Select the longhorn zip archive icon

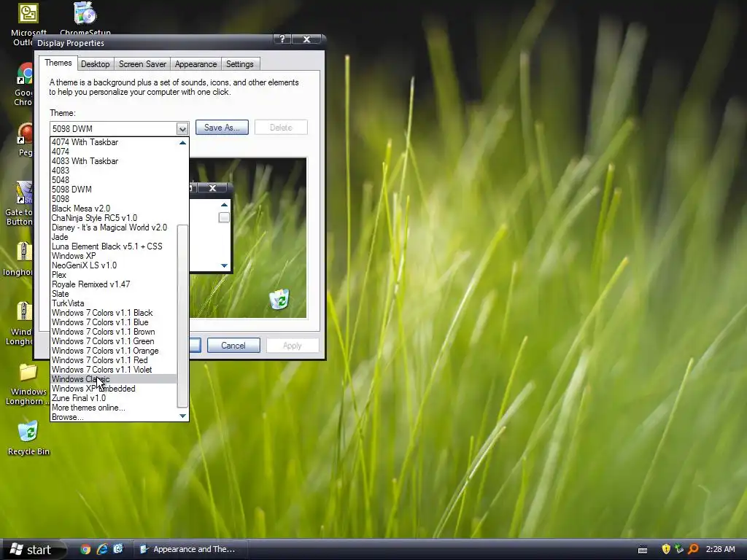[x=24, y=252]
